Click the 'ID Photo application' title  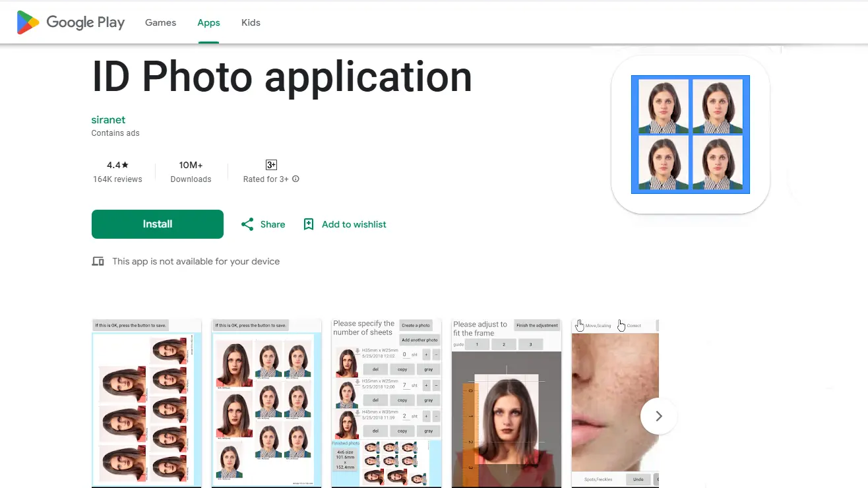point(282,76)
